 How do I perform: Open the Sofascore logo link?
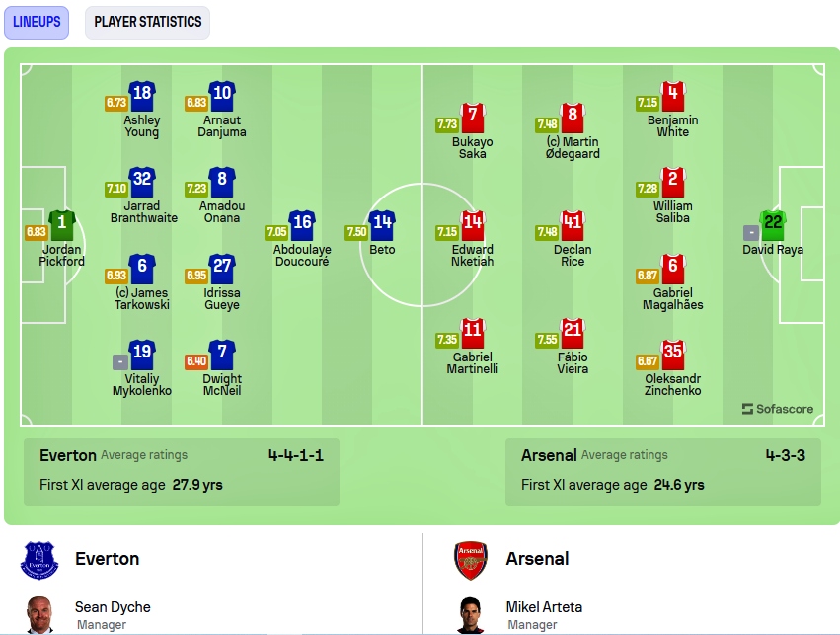pyautogui.click(x=778, y=409)
